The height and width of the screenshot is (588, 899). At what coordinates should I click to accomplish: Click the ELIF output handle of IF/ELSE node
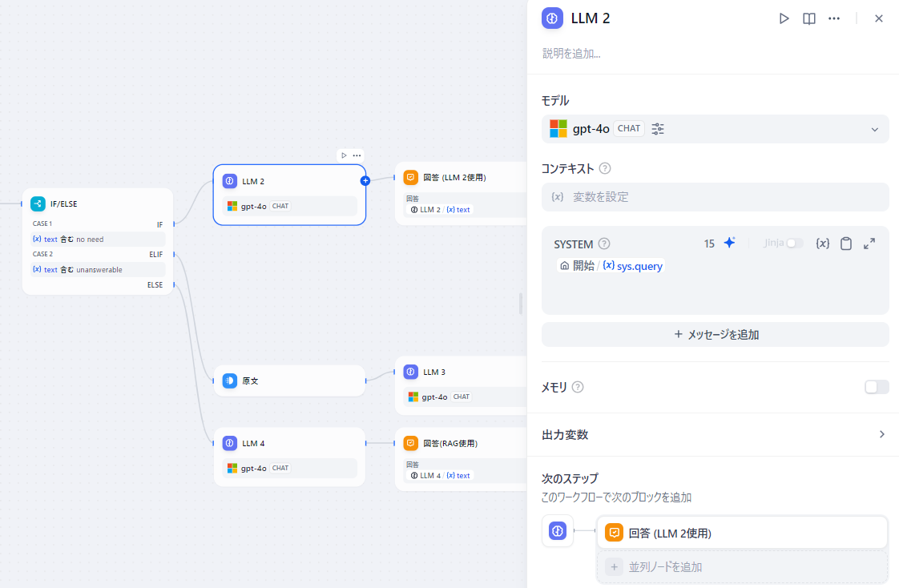[x=174, y=254]
